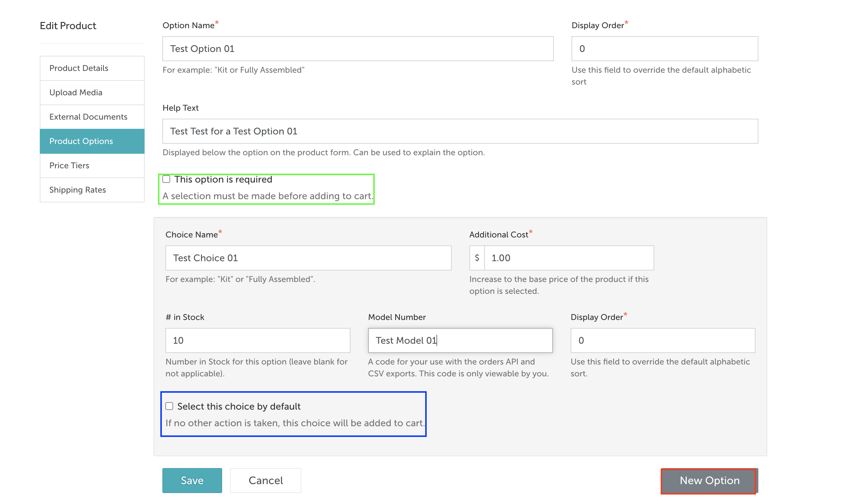Click into the Choice Name field
Screen dimensions: 851x504
(x=308, y=258)
